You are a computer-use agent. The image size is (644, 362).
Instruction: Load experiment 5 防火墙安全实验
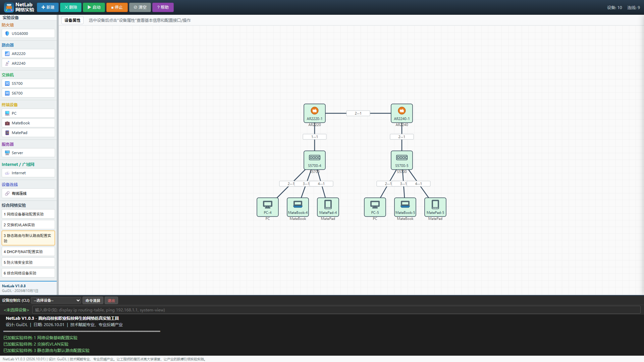coord(28,262)
